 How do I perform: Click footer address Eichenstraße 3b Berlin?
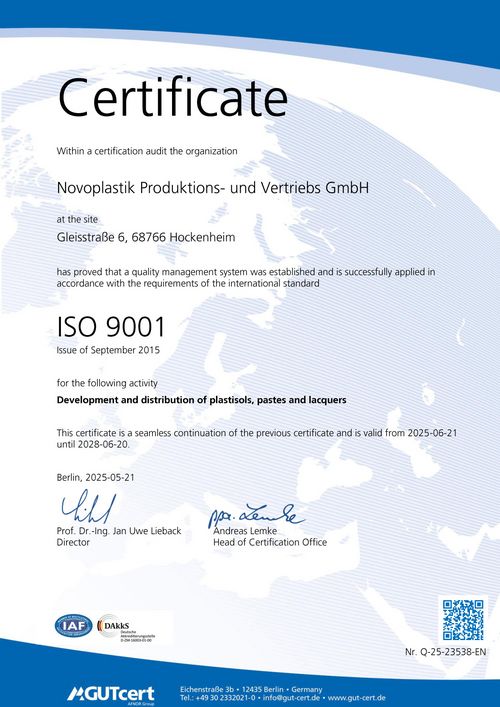coord(251,689)
